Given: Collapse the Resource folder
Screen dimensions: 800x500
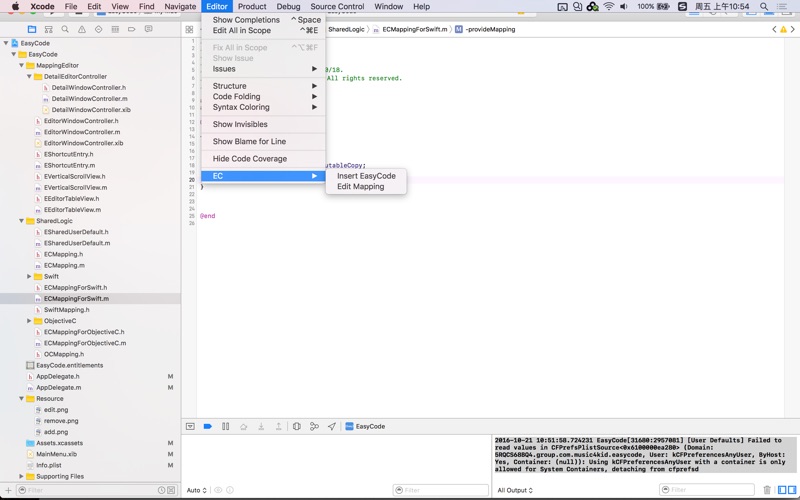Looking at the screenshot, I should [x=21, y=398].
